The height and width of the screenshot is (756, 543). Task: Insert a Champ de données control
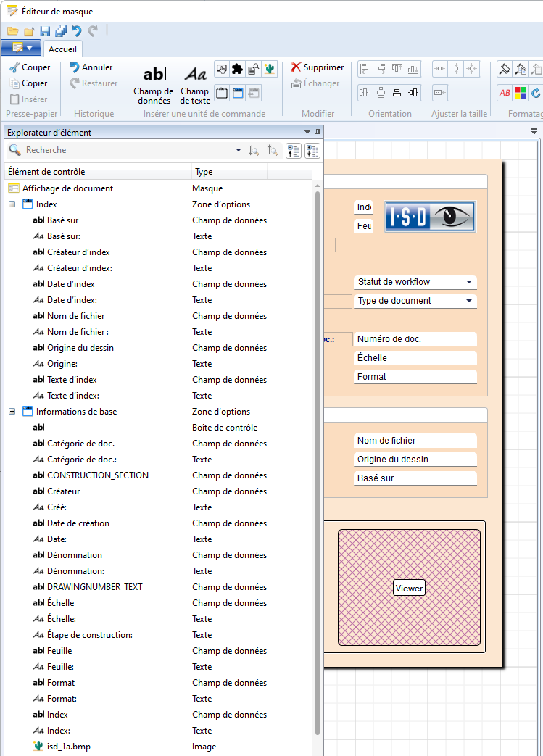[x=154, y=86]
